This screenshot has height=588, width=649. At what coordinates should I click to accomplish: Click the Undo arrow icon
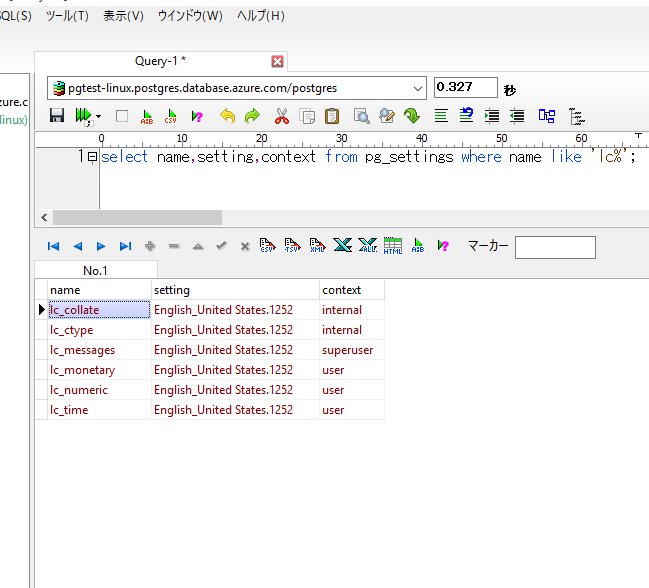point(227,116)
